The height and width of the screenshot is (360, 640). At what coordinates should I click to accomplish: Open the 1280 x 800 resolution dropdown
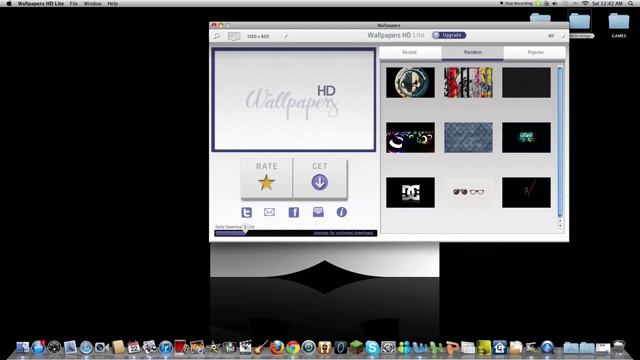coord(267,36)
